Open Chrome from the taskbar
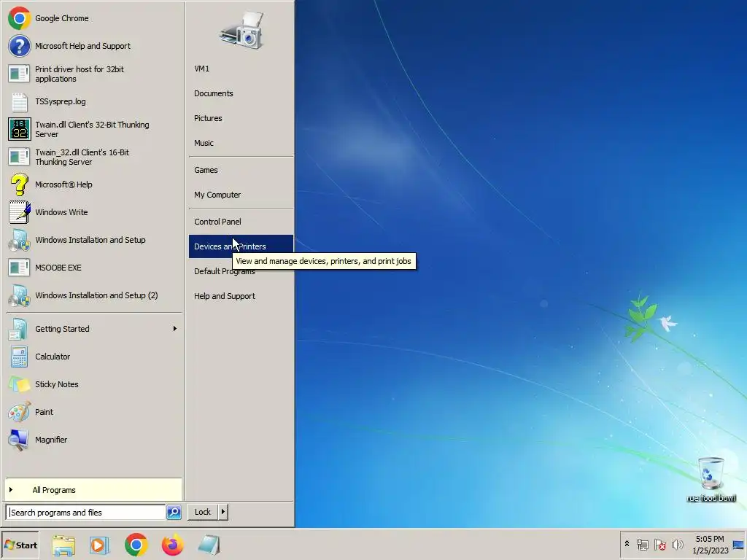This screenshot has width=747, height=560. [x=136, y=545]
